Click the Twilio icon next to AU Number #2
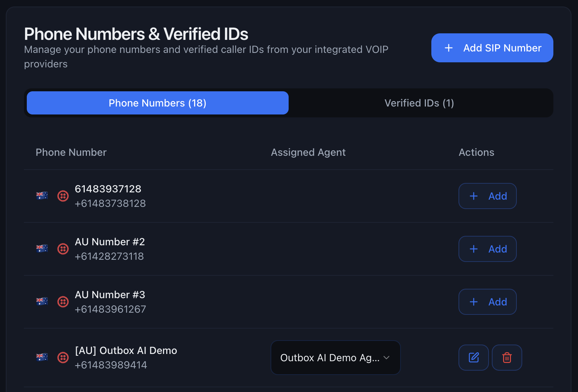This screenshot has width=578, height=392. point(63,249)
